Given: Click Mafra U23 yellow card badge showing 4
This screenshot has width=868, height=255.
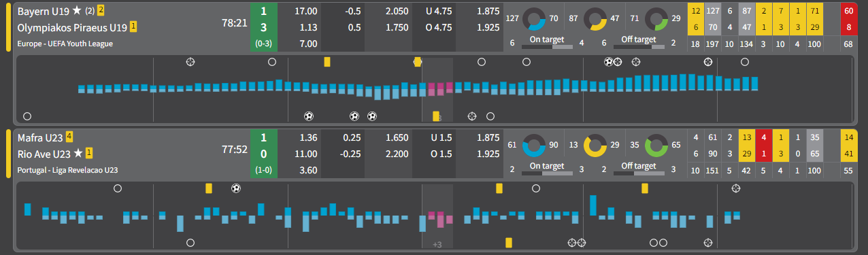Looking at the screenshot, I should coord(69,137).
